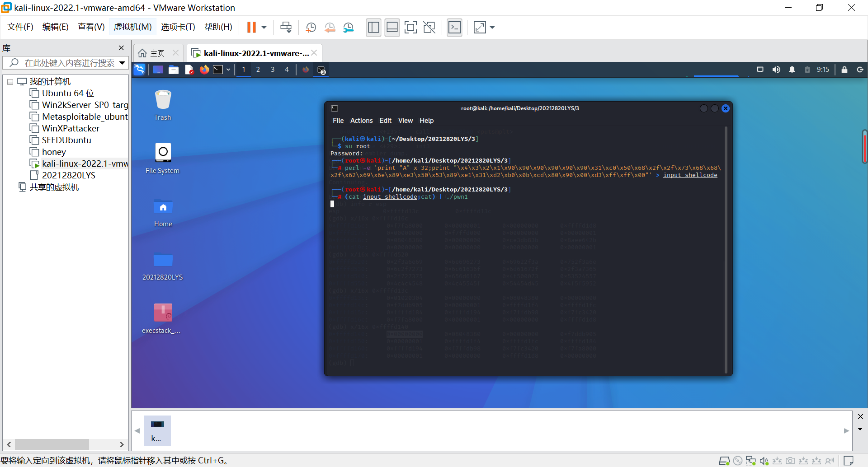Close the kali-linux-2022.1-vmware tab
The width and height of the screenshot is (868, 467).
(314, 53)
